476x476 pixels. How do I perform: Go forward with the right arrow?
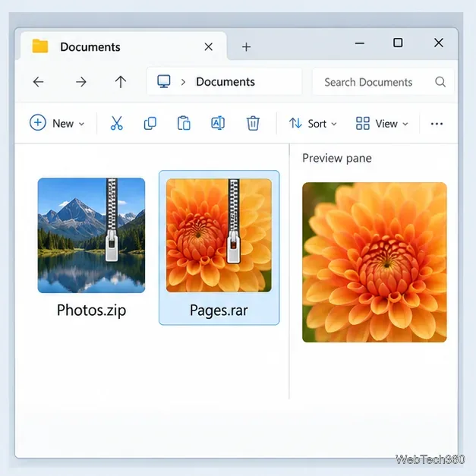81,82
